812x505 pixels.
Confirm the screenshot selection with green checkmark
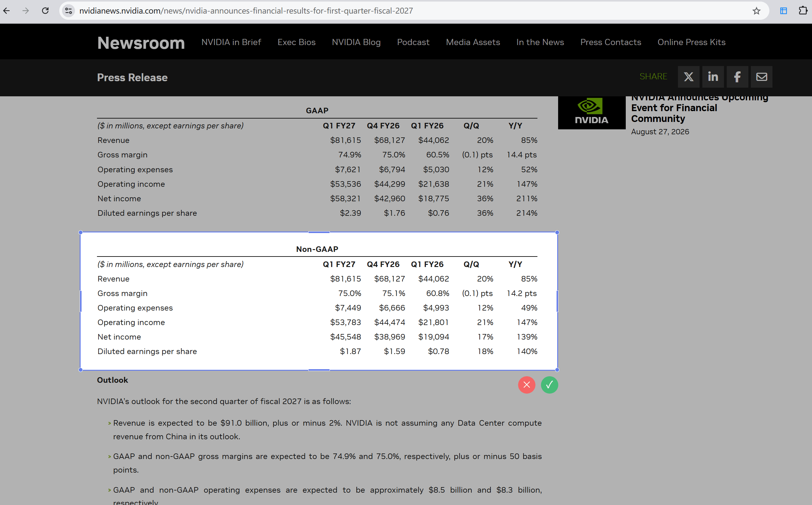[549, 385]
